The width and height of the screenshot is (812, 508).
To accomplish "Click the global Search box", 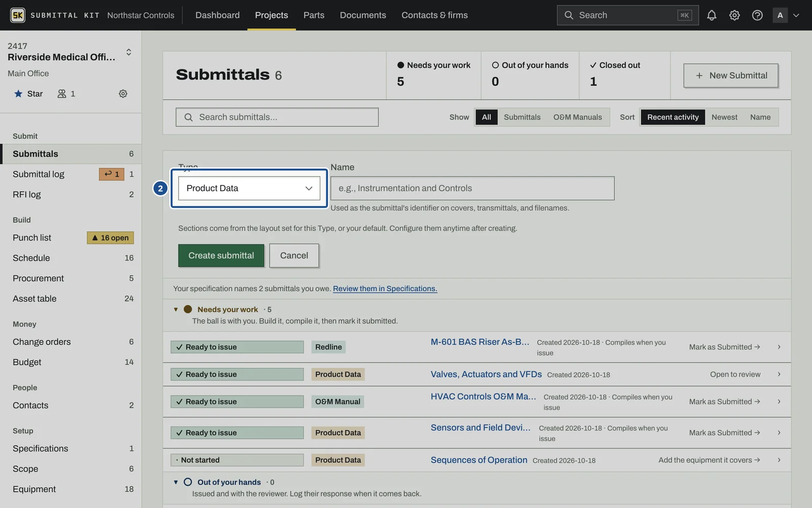I will click(628, 15).
